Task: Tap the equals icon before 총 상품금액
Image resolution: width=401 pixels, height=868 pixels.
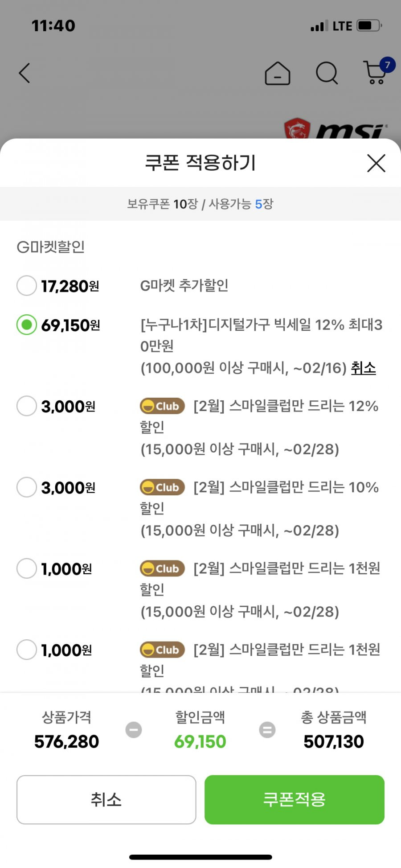Action: pyautogui.click(x=267, y=730)
